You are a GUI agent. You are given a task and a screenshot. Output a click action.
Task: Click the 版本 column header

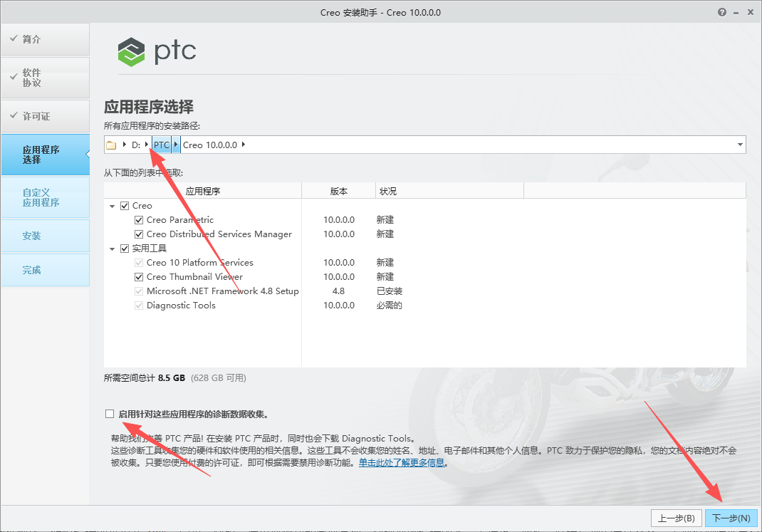pyautogui.click(x=339, y=190)
